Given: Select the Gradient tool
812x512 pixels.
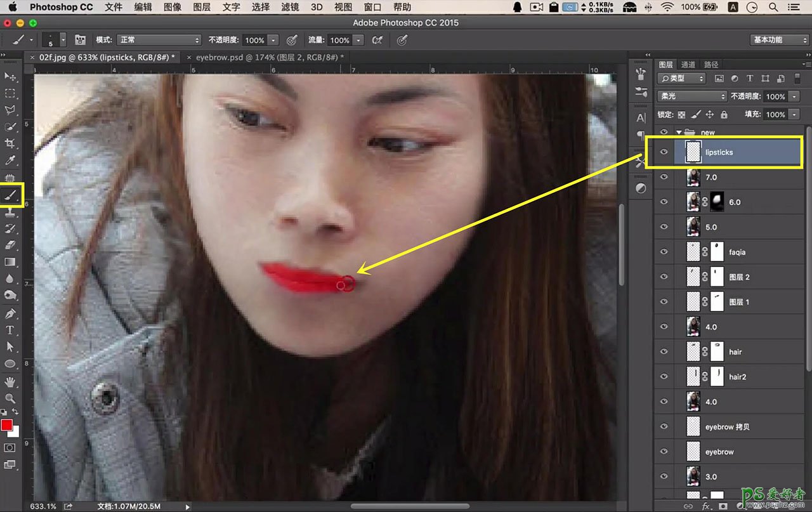Looking at the screenshot, I should coord(10,261).
